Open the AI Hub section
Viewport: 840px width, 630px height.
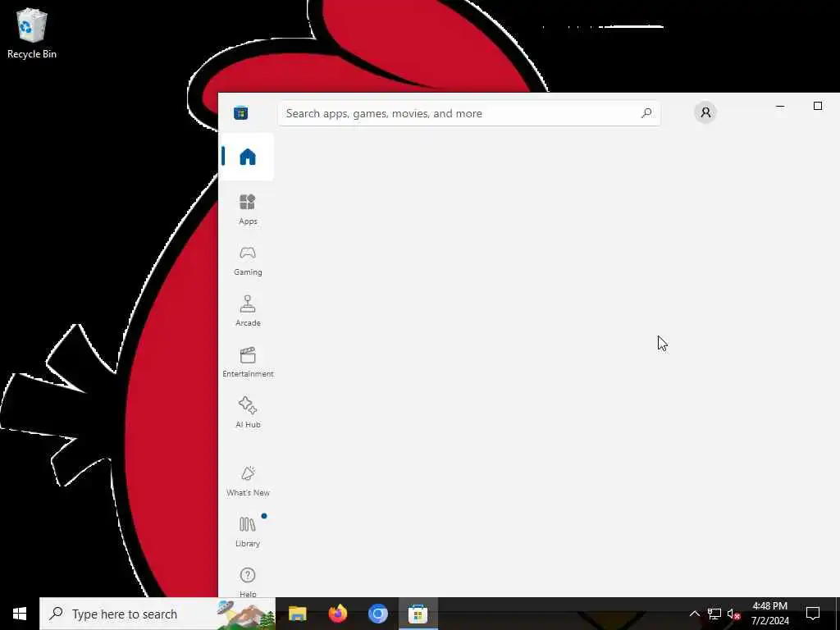pos(248,413)
